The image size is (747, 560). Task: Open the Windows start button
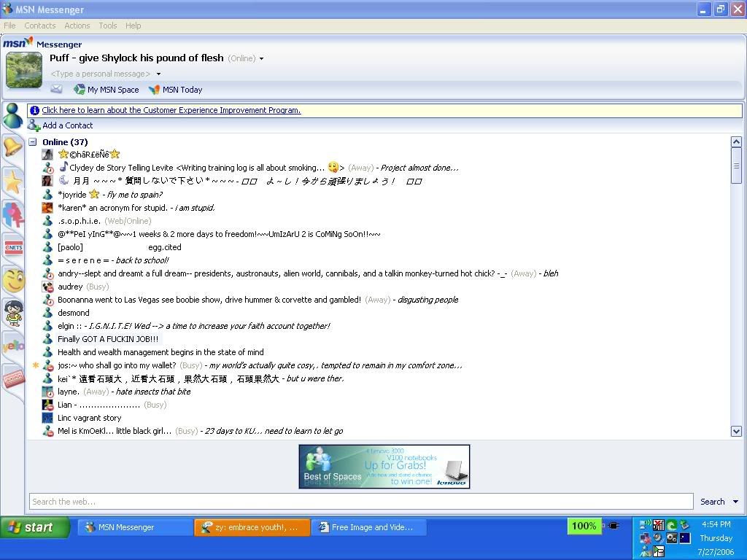coord(34,528)
